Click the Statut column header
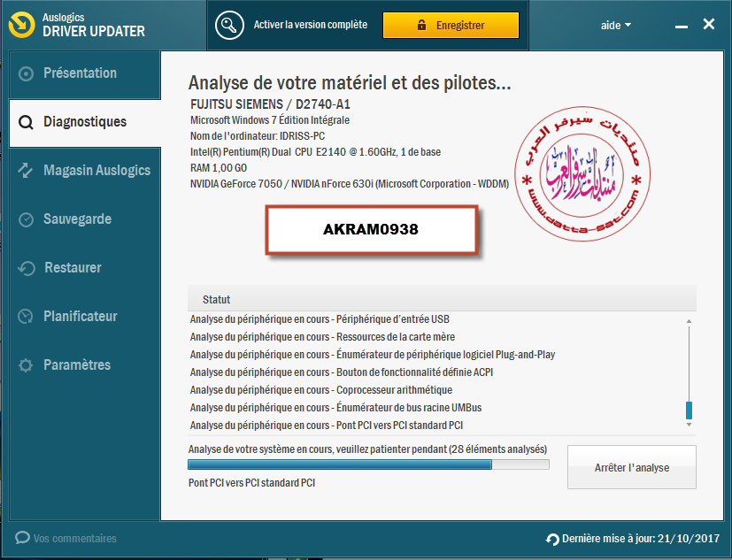The width and height of the screenshot is (732, 560). coord(442,299)
